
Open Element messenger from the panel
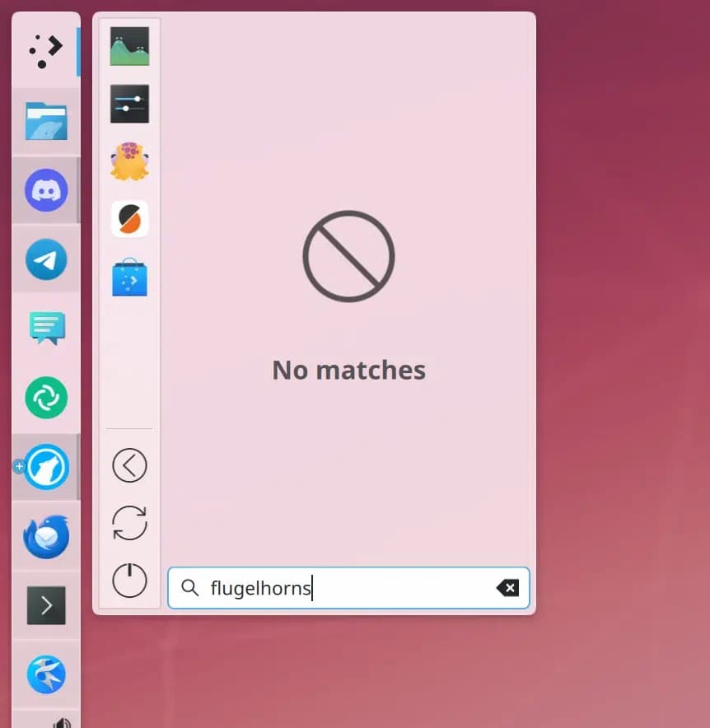point(45,398)
